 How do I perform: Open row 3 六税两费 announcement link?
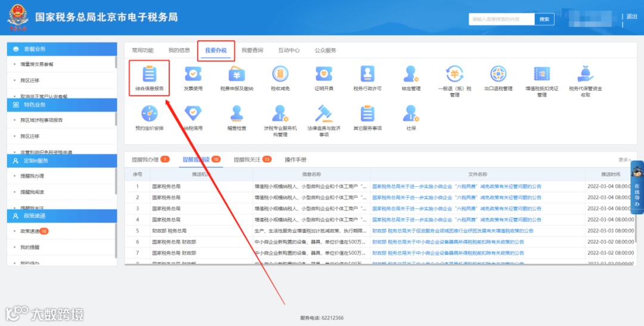pos(457,209)
